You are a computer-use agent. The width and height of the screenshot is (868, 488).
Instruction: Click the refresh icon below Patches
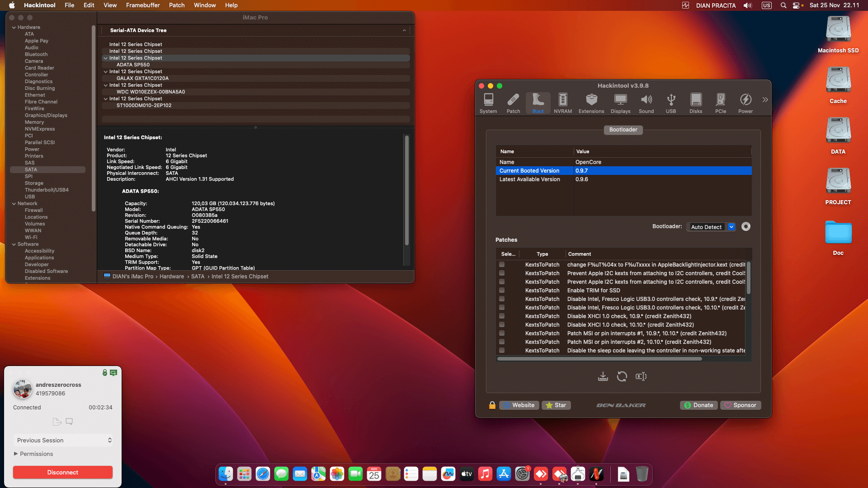[x=622, y=376]
